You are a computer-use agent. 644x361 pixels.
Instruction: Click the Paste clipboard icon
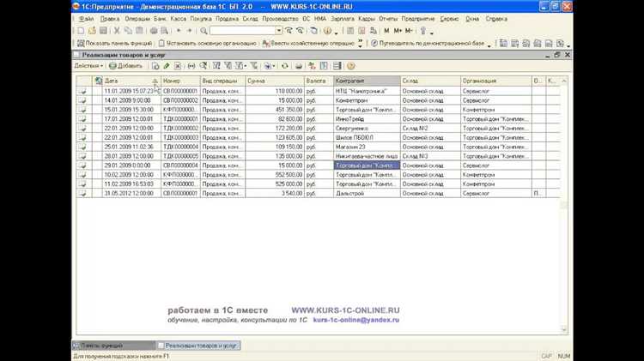(139, 31)
